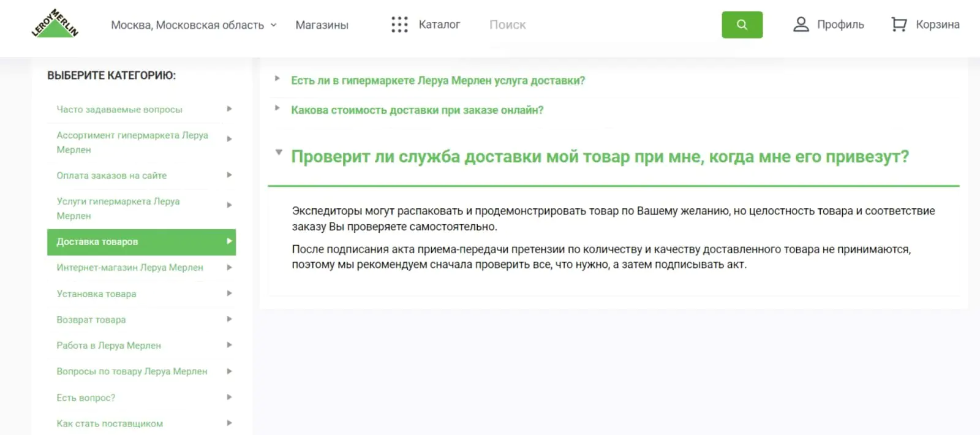980x435 pixels.
Task: Click arrow next to Работа в Леруа Мерлен
Action: 229,345
